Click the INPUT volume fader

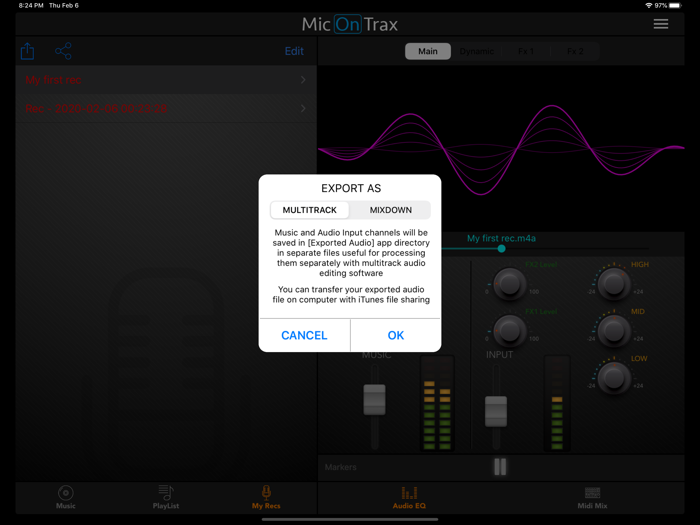496,411
